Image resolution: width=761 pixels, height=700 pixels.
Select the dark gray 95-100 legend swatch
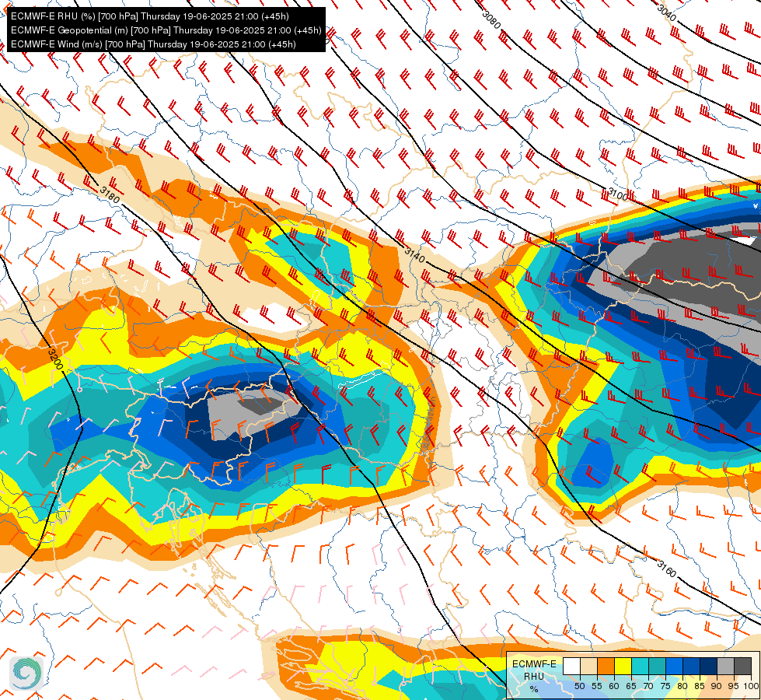(x=743, y=666)
